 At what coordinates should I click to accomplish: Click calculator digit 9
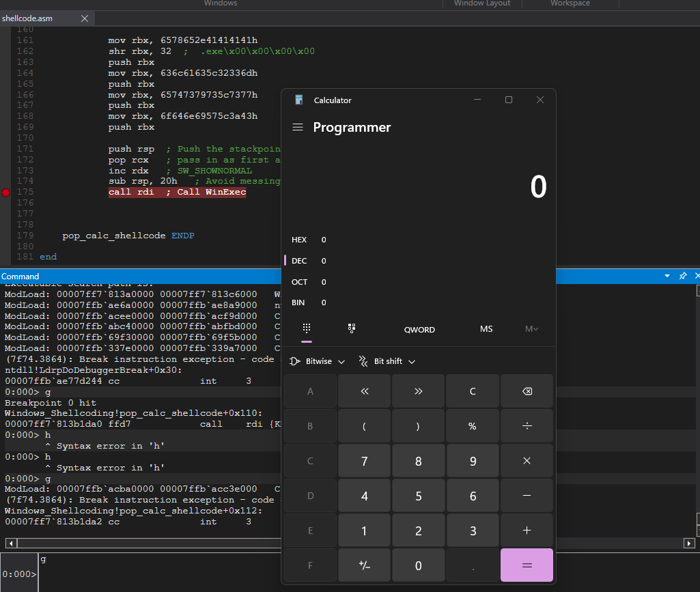click(473, 461)
